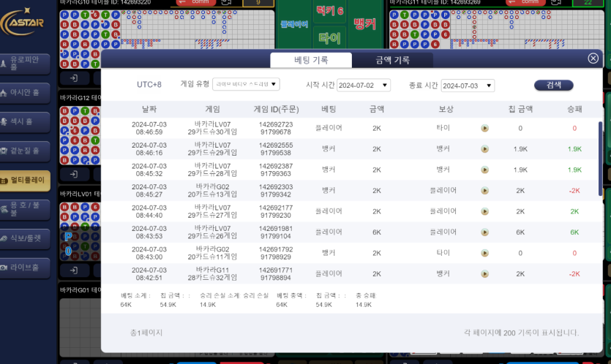The image size is (611, 364).
Task: Click game ID 142691792
Action: [x=276, y=249]
